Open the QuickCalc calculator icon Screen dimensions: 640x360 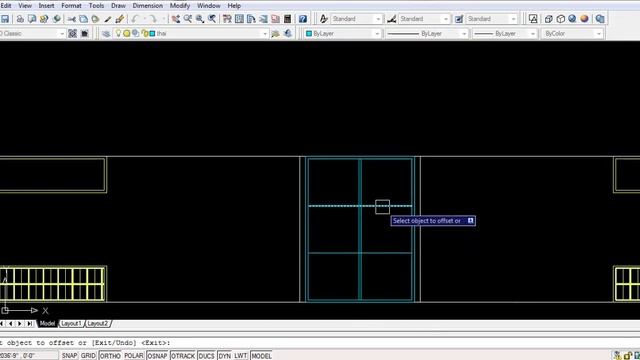click(287, 19)
